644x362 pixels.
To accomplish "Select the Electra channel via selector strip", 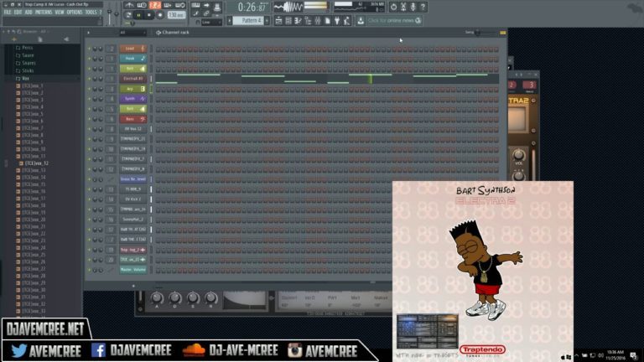I will coord(151,79).
